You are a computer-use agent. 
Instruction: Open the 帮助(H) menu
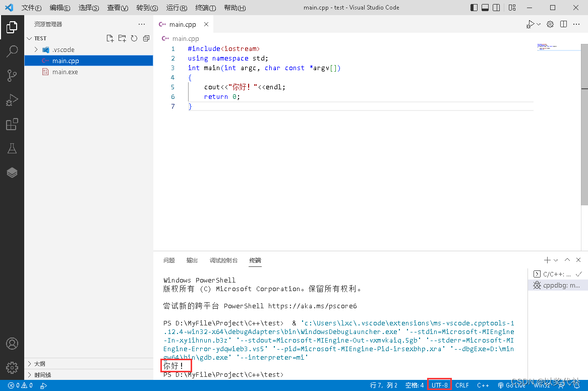[235, 8]
